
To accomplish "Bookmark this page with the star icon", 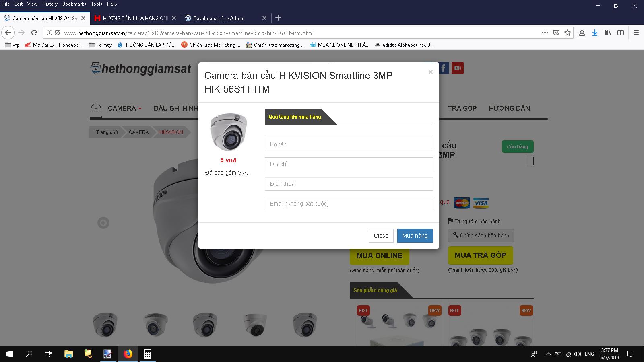I will coord(568,33).
